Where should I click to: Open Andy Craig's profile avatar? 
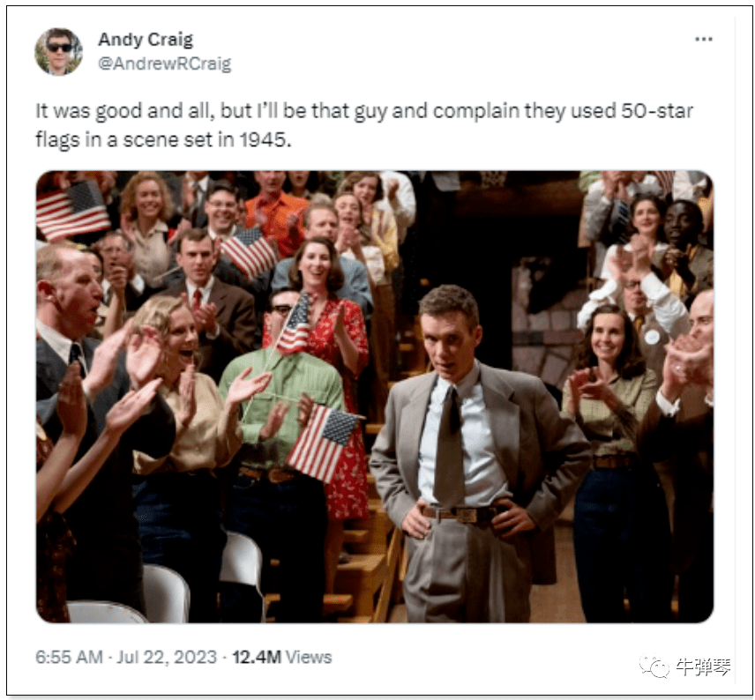coord(59,51)
